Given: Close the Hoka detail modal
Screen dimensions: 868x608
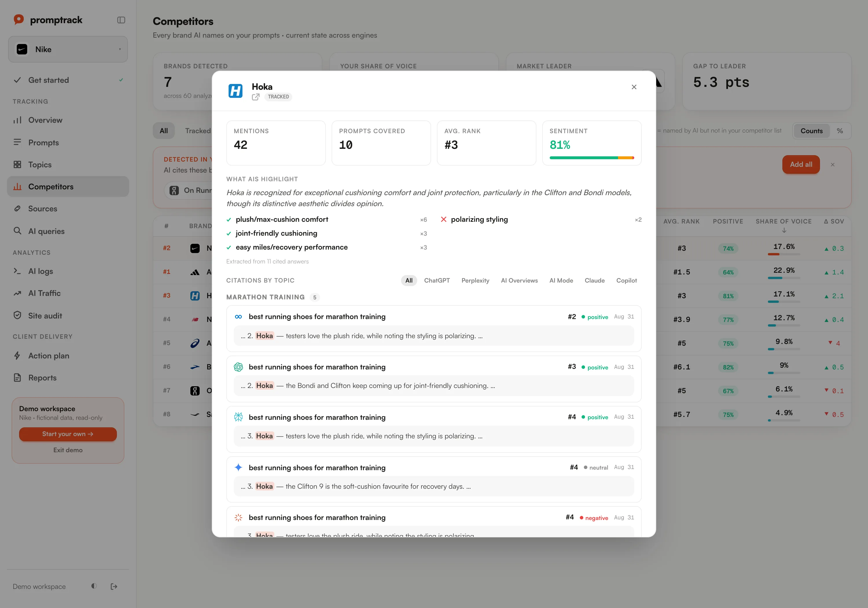Looking at the screenshot, I should [634, 87].
